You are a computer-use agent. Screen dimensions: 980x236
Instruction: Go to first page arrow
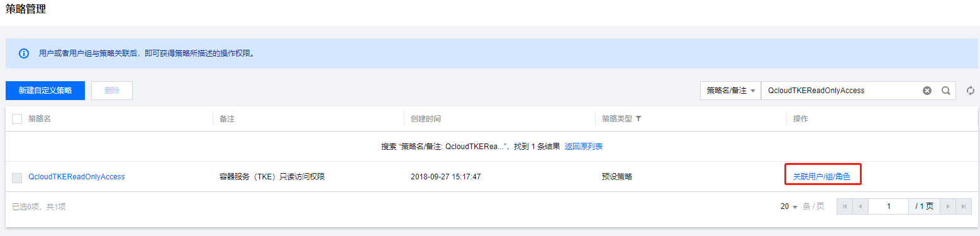click(845, 206)
